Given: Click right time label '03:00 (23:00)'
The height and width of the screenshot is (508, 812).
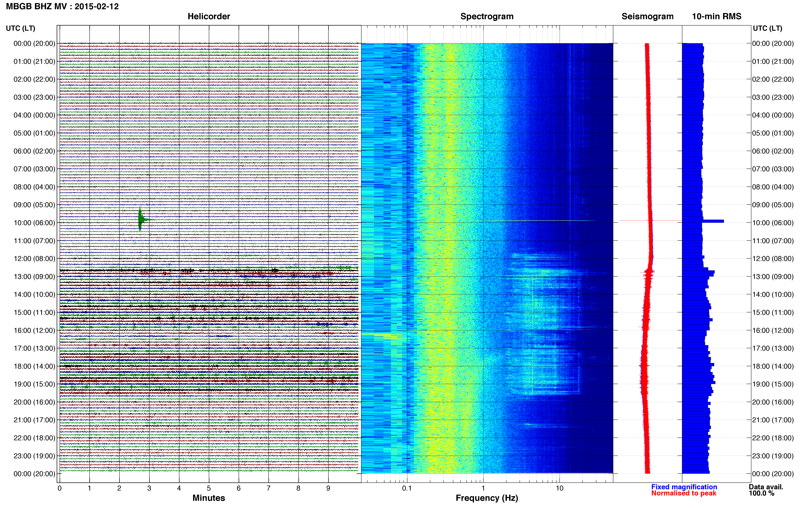Looking at the screenshot, I should click(x=773, y=97).
